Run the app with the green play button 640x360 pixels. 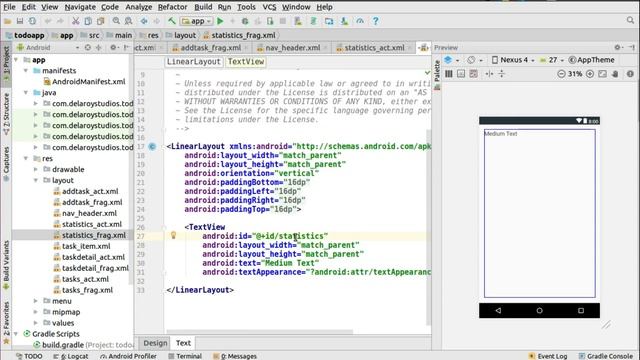(x=220, y=21)
